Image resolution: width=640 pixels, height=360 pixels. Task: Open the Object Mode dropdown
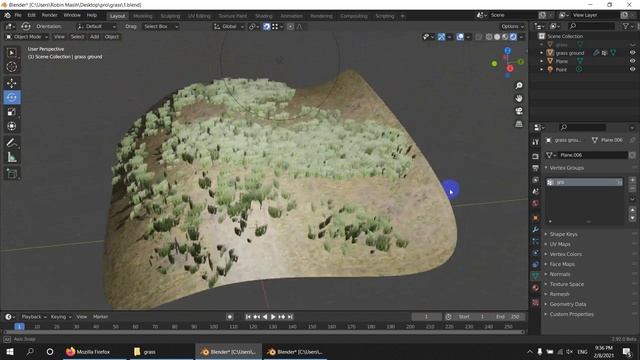(x=27, y=37)
